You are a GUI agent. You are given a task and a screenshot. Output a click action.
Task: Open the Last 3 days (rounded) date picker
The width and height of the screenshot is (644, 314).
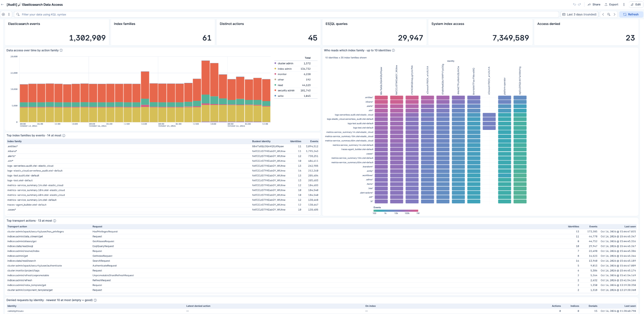[x=580, y=15]
